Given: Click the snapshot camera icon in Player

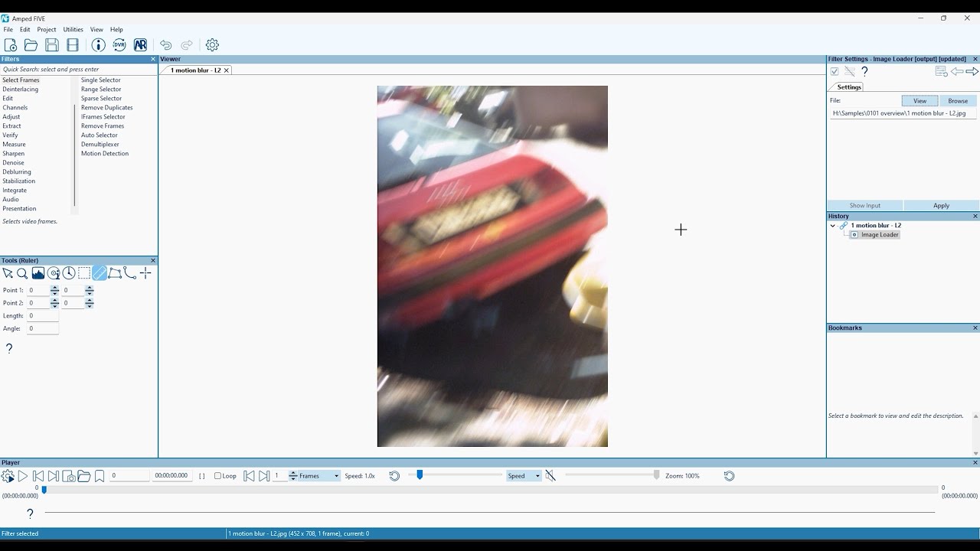Looking at the screenshot, I should 69,476.
